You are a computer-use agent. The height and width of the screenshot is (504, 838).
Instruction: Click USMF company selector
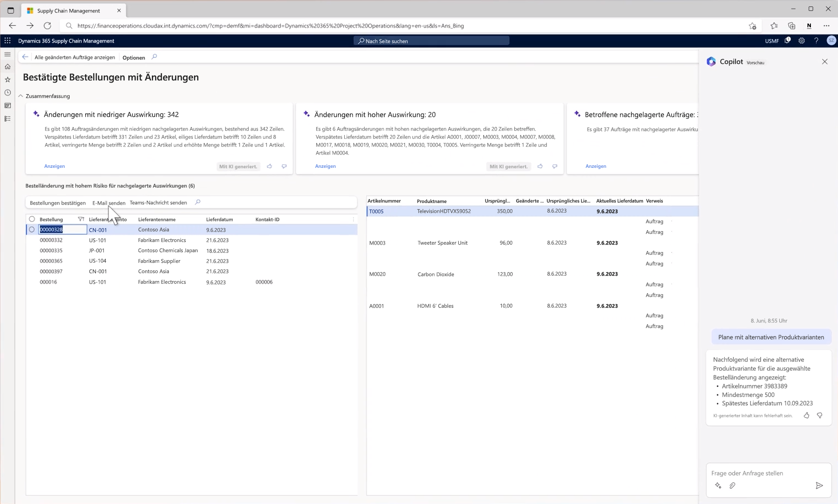point(772,41)
